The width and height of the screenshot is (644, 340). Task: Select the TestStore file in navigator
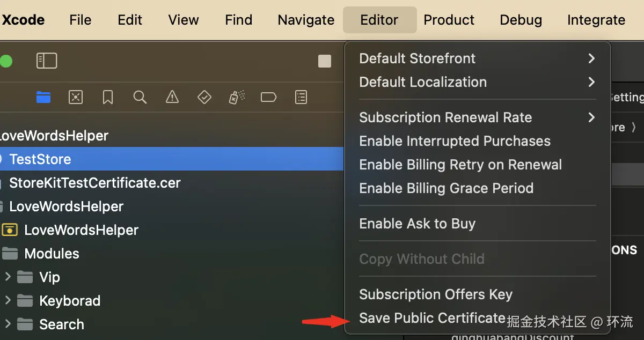(172, 159)
